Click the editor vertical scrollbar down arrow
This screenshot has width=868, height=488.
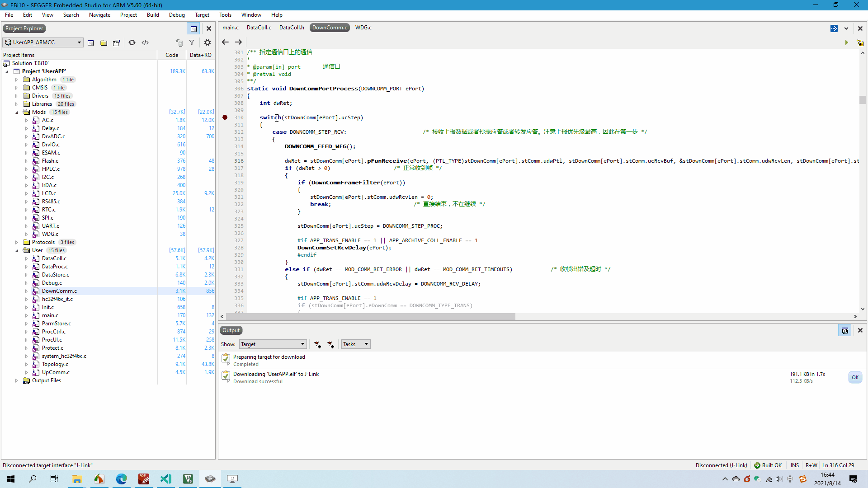tap(863, 309)
